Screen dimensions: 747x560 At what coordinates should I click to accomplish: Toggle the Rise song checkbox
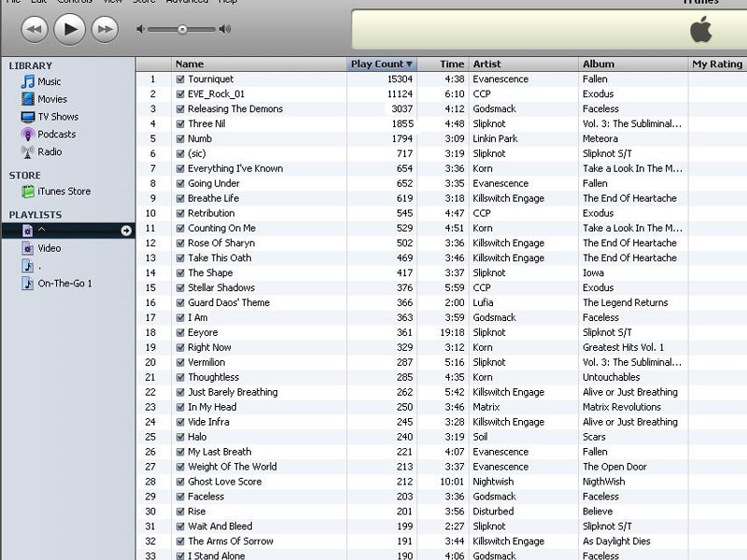coord(180,511)
